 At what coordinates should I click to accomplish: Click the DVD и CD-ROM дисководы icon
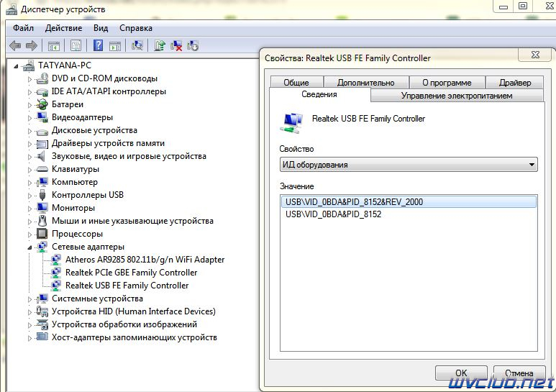[42, 78]
